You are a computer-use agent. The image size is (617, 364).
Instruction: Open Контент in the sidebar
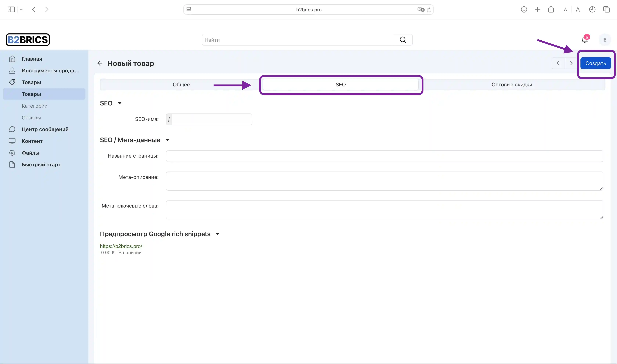[32, 141]
